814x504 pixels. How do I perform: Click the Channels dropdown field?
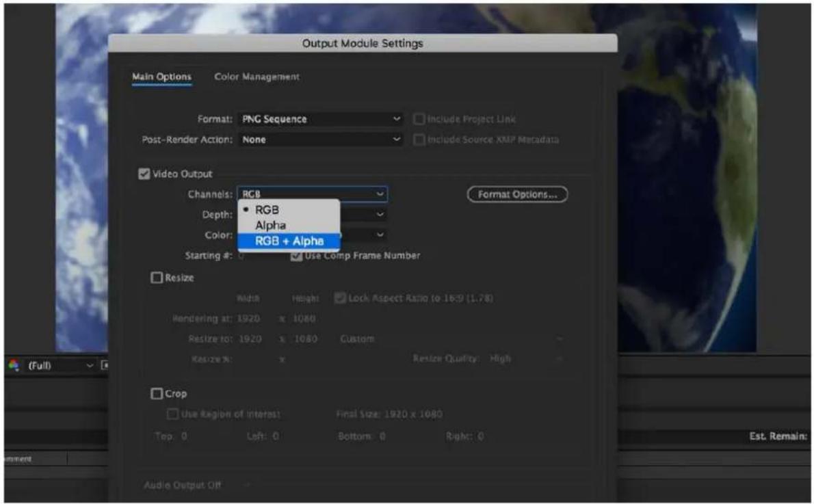[312, 194]
